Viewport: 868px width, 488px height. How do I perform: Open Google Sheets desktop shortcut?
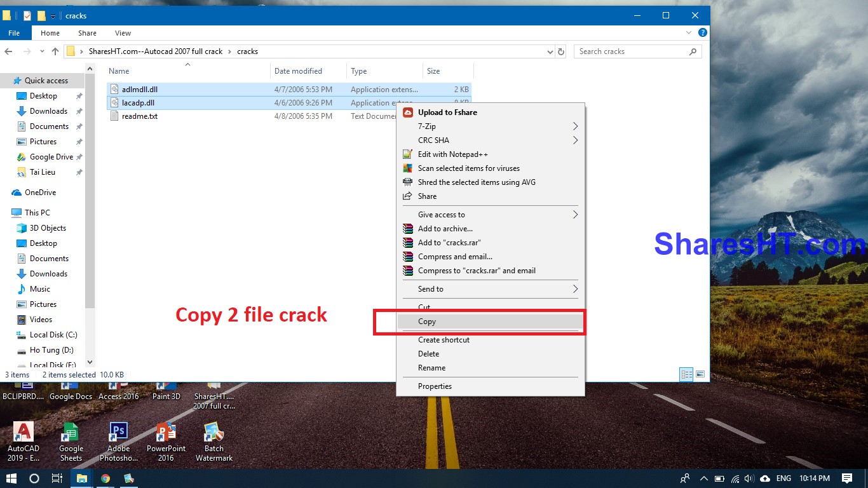click(x=71, y=442)
